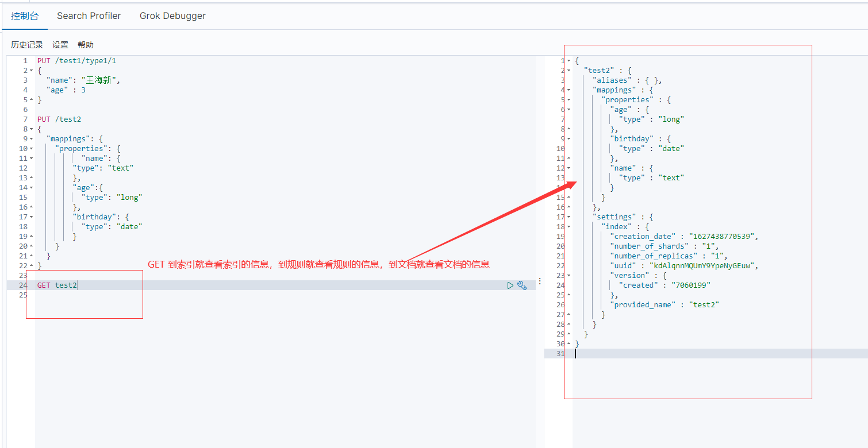Screen dimensions: 868x448
Task: Fold the "birthday" block at line 17 of request
Action: coord(31,217)
